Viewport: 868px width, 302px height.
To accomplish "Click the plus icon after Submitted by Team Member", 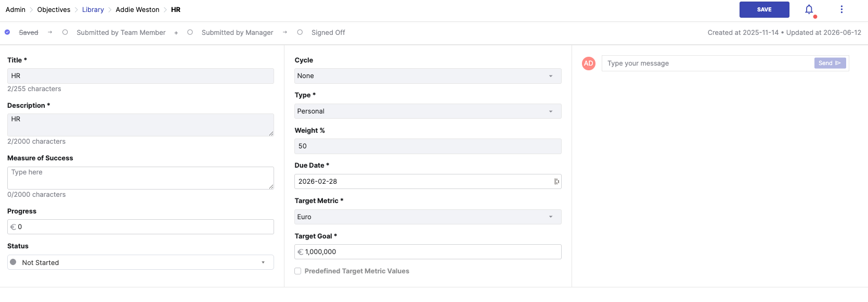I will click(x=176, y=33).
